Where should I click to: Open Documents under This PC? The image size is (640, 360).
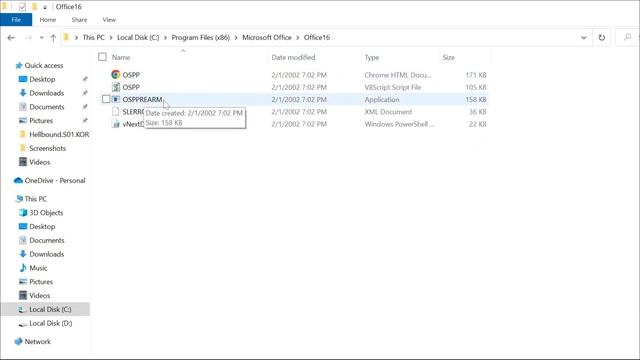(47, 240)
